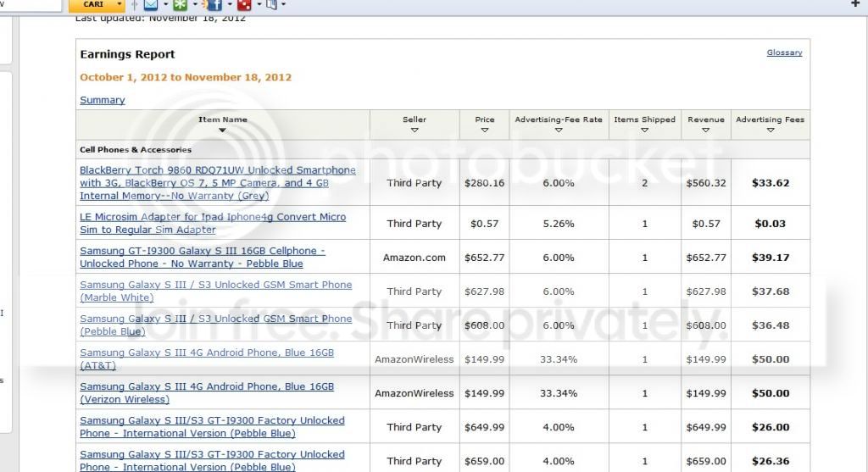Sort by Item Name column arrow

click(222, 130)
